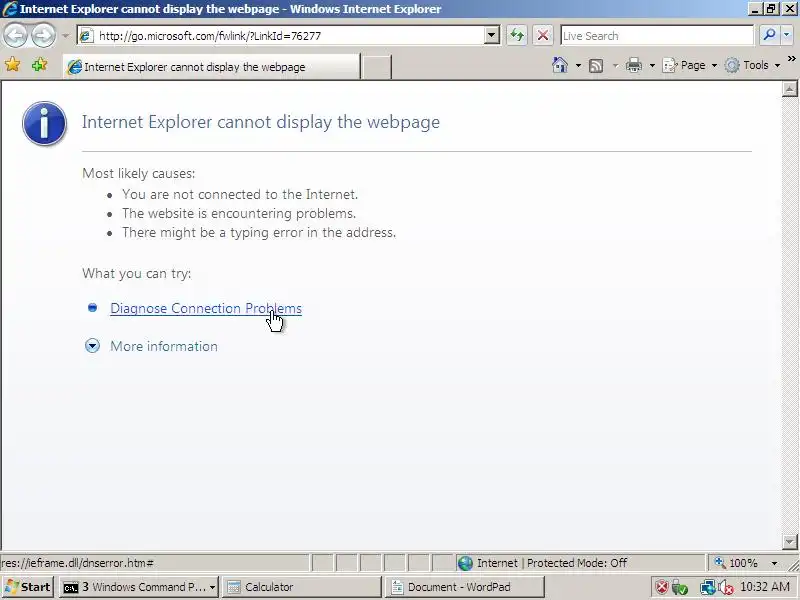Refresh the page with green arrows icon
Screen dimensions: 800x600
coord(517,35)
